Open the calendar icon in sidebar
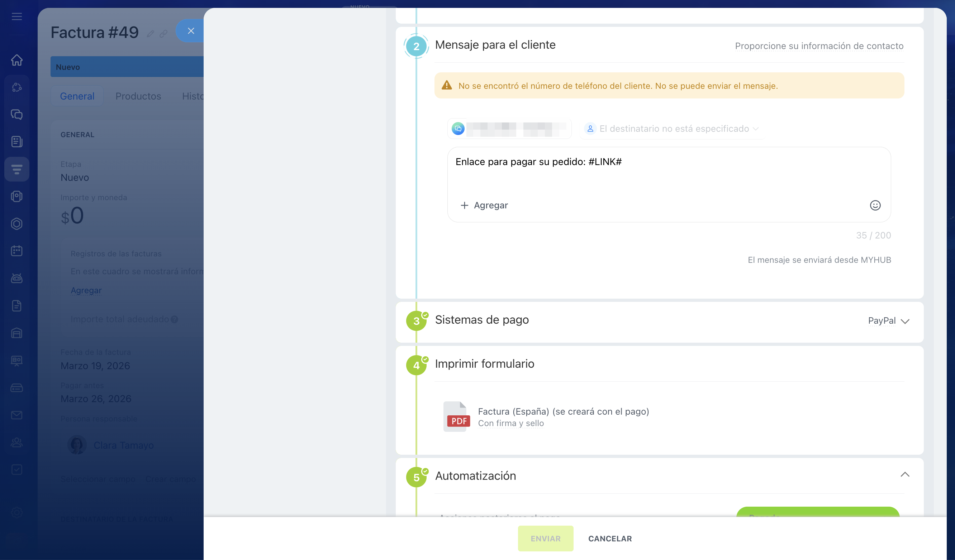The width and height of the screenshot is (955, 560). coord(17,251)
